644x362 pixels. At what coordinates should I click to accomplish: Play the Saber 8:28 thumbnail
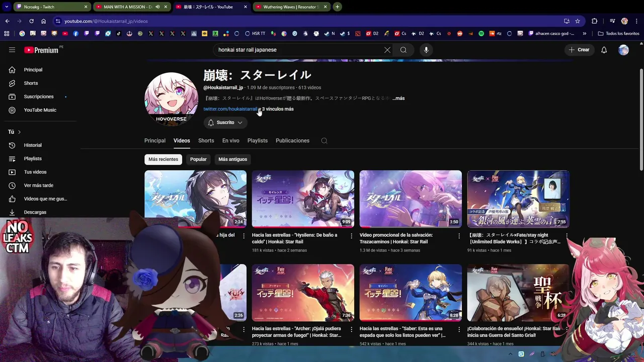click(411, 293)
